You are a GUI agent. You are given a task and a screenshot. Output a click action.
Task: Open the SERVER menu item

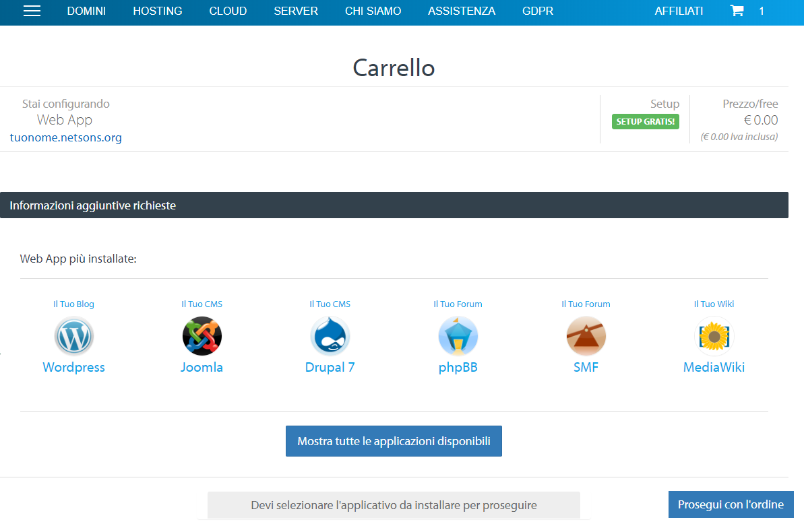[x=296, y=11]
